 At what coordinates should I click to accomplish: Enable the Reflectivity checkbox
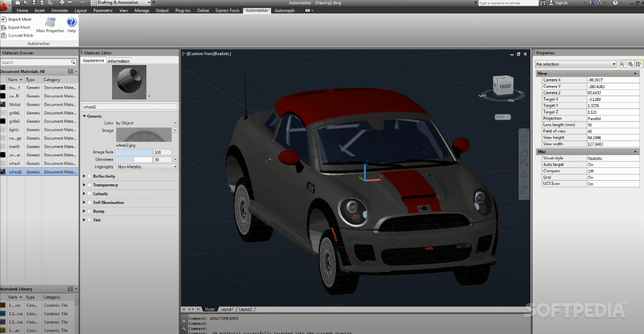coord(89,176)
